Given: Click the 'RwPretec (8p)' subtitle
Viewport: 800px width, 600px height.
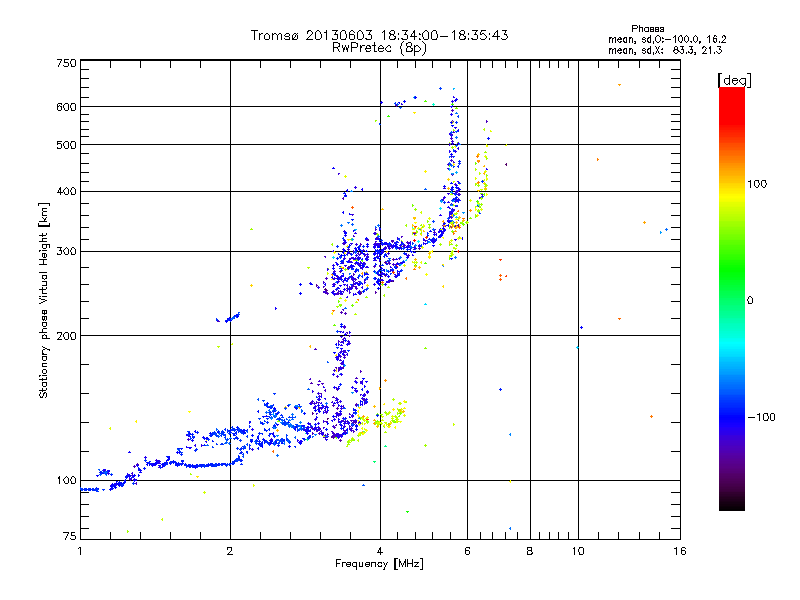Looking at the screenshot, I should pyautogui.click(x=379, y=48).
